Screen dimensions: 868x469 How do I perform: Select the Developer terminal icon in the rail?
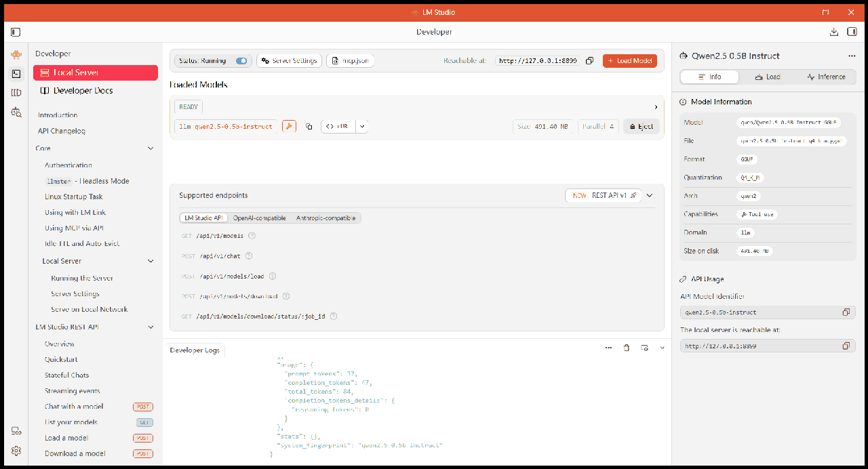(x=16, y=74)
